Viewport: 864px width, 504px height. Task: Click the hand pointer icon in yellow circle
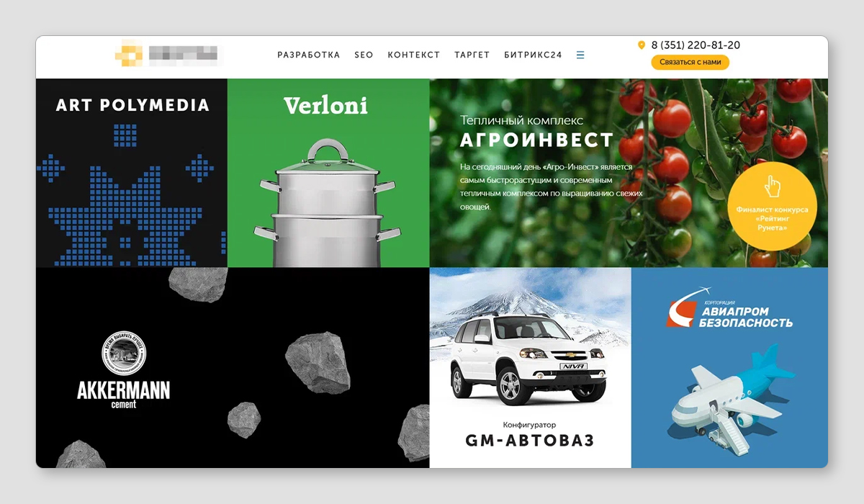click(772, 186)
